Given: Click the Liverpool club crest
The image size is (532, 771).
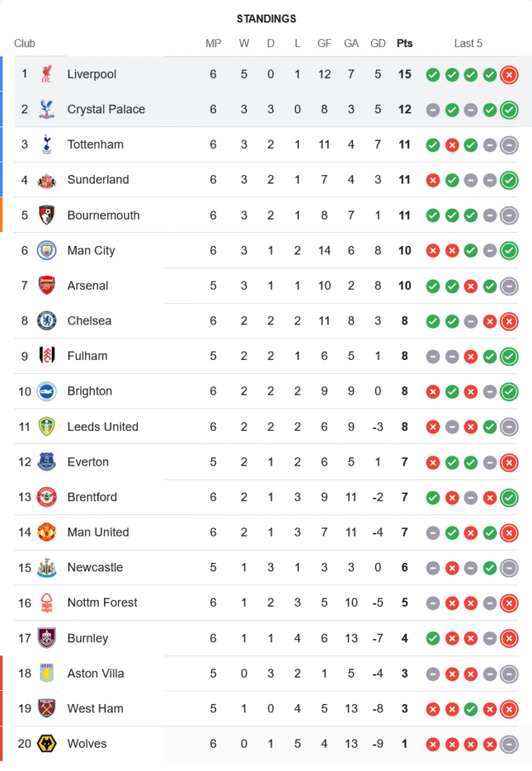Looking at the screenshot, I should [x=47, y=74].
